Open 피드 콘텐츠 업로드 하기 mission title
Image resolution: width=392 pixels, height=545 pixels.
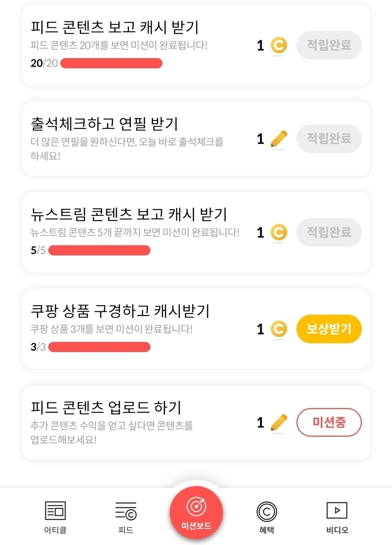pos(106,407)
